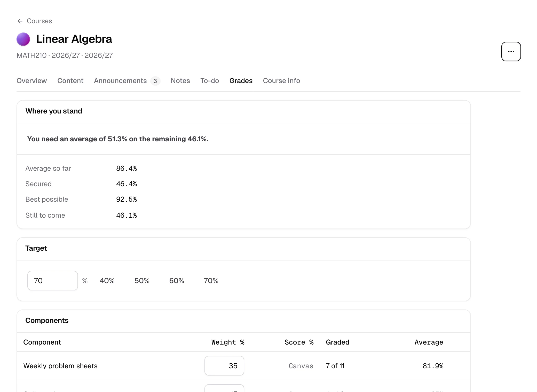Viewport: 537px width, 392px height.
Task: Open the three-dot more options menu
Action: point(511,52)
